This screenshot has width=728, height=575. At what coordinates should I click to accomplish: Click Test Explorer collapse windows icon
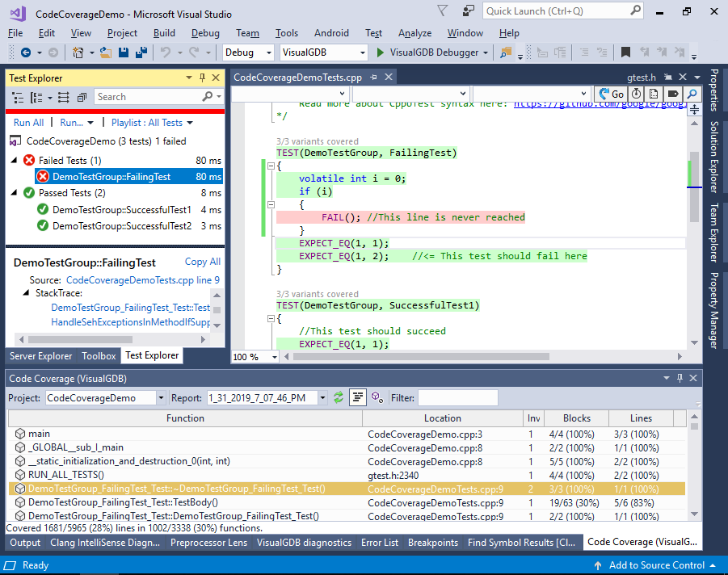pyautogui.click(x=82, y=98)
